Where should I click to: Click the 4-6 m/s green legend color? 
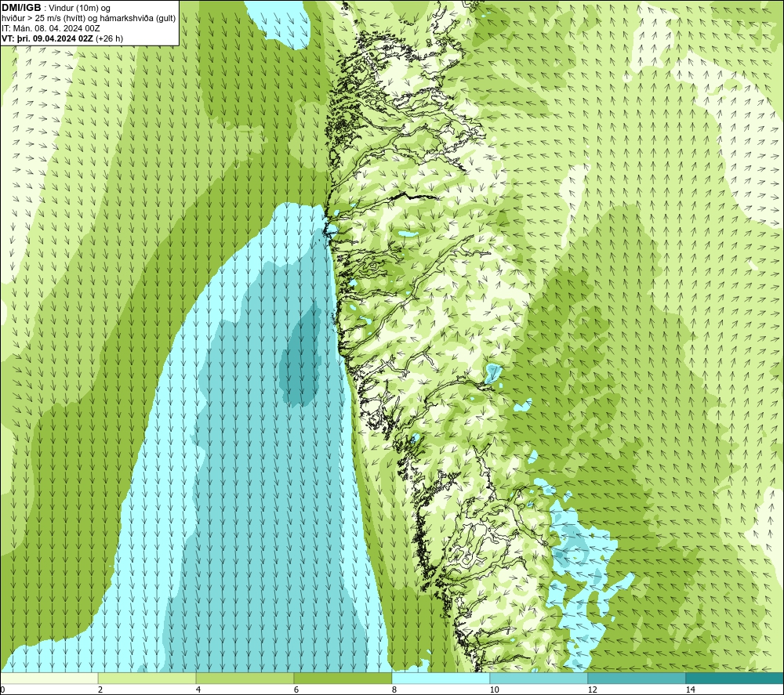[x=245, y=679]
